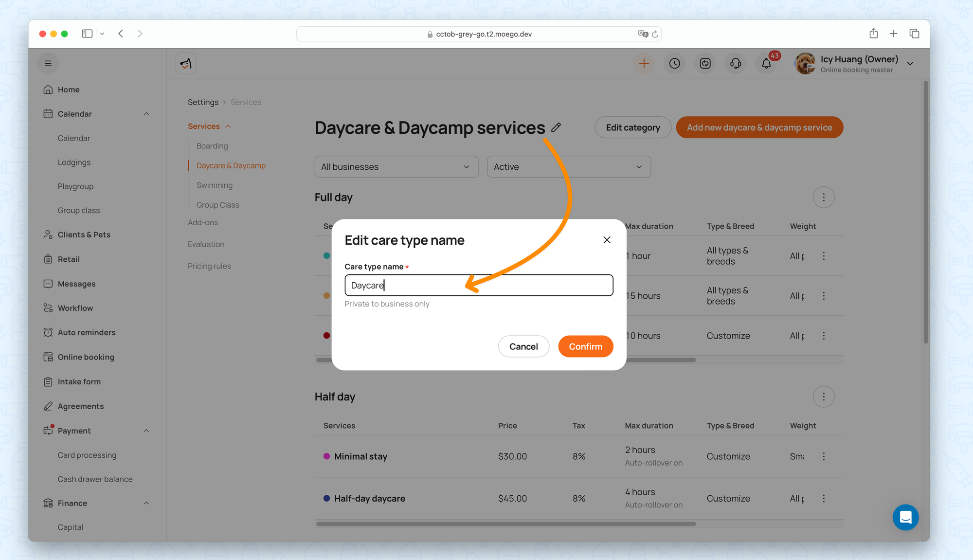
Task: Click the purple Minimal stay color dot
Action: [326, 456]
